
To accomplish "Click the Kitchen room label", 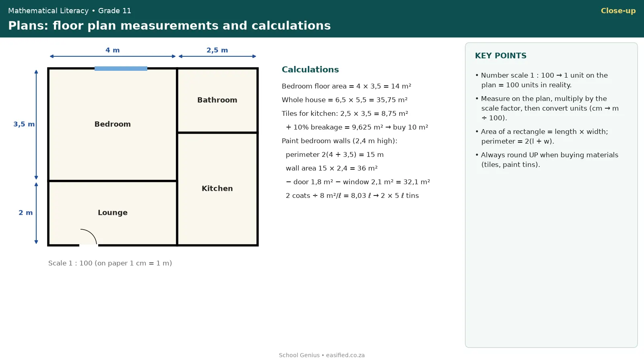I will tap(217, 189).
